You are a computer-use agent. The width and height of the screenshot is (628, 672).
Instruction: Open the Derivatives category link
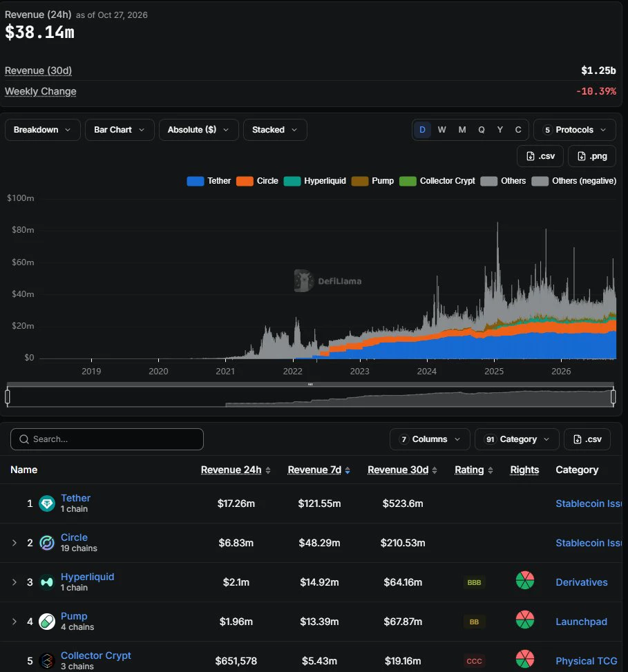(582, 582)
